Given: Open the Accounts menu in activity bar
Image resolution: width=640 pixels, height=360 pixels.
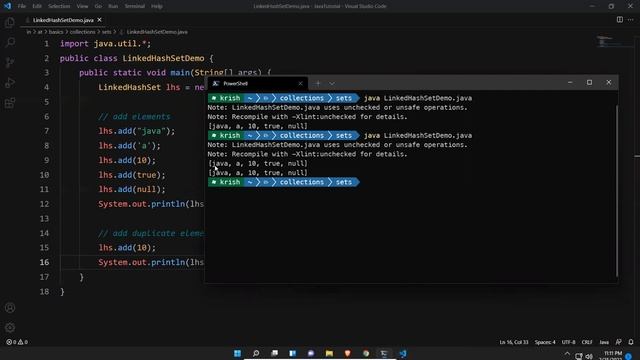Looking at the screenshot, I should pyautogui.click(x=10, y=308).
